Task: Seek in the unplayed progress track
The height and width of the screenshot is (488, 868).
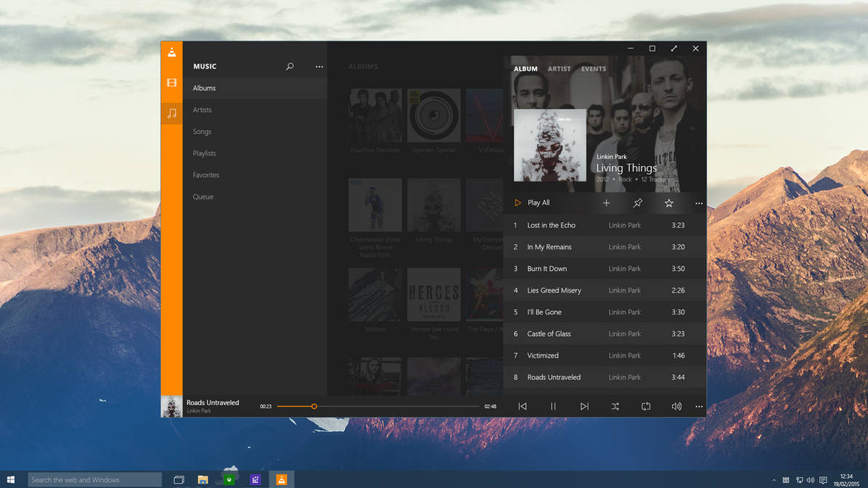Action: [x=398, y=406]
